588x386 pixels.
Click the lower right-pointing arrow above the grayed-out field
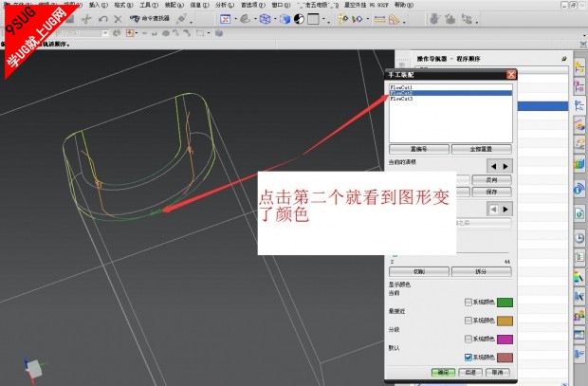click(x=505, y=209)
